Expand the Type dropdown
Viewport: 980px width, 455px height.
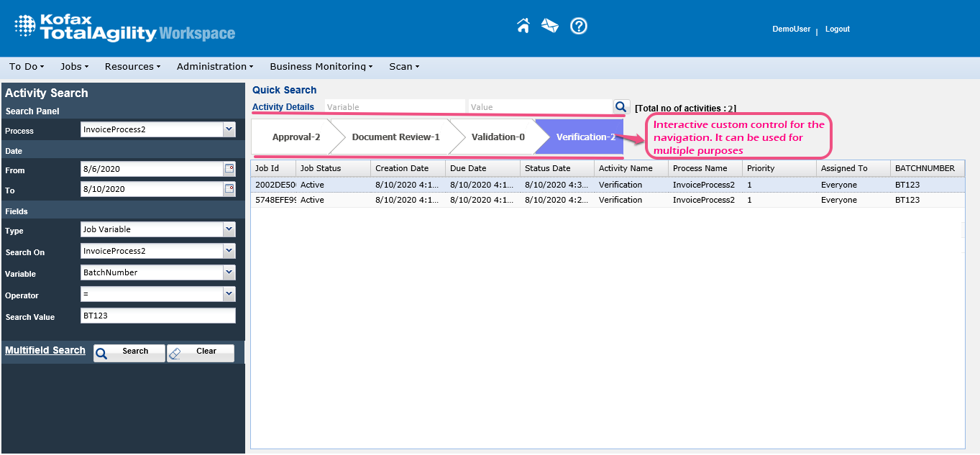pyautogui.click(x=229, y=229)
